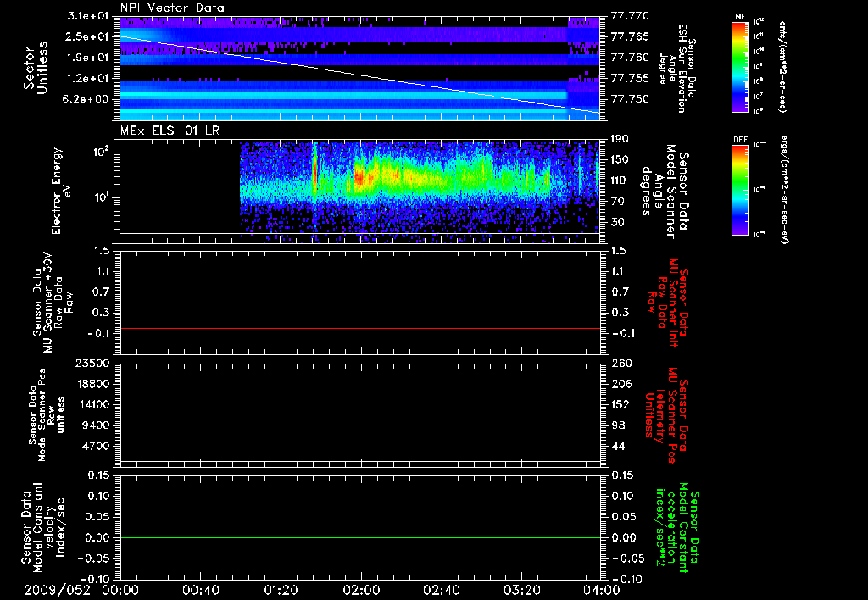The image size is (868, 600).
Task: Click the 9400 scanner position tick
Action: click(96, 425)
